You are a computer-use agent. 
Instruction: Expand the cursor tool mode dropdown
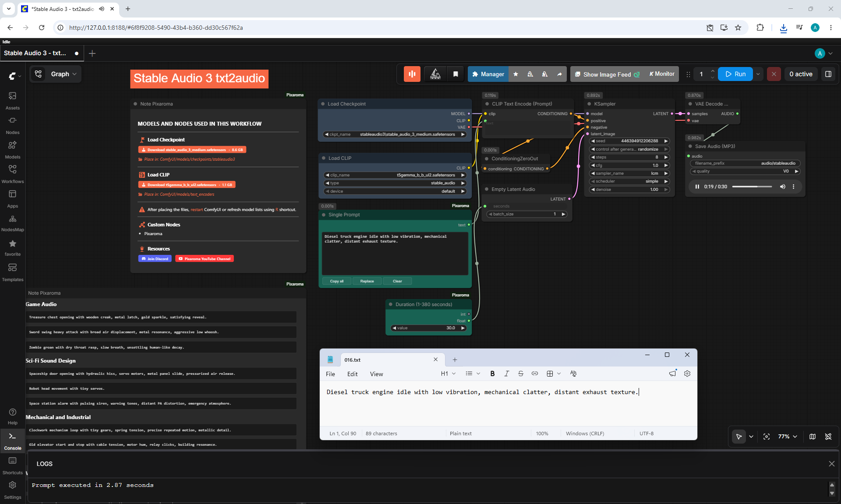click(x=751, y=437)
